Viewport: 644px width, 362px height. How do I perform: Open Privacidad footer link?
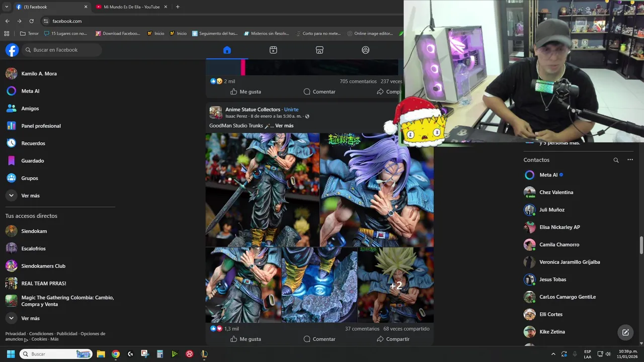(16, 333)
